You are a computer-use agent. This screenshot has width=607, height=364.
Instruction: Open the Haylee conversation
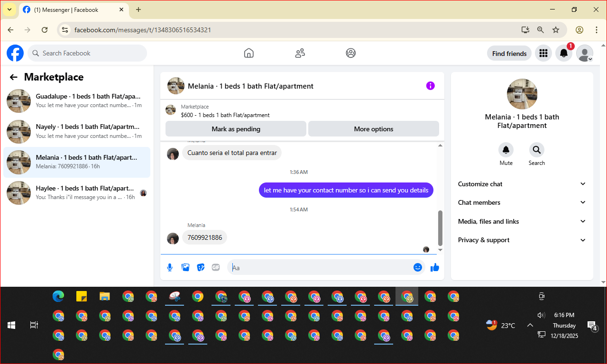click(x=77, y=193)
